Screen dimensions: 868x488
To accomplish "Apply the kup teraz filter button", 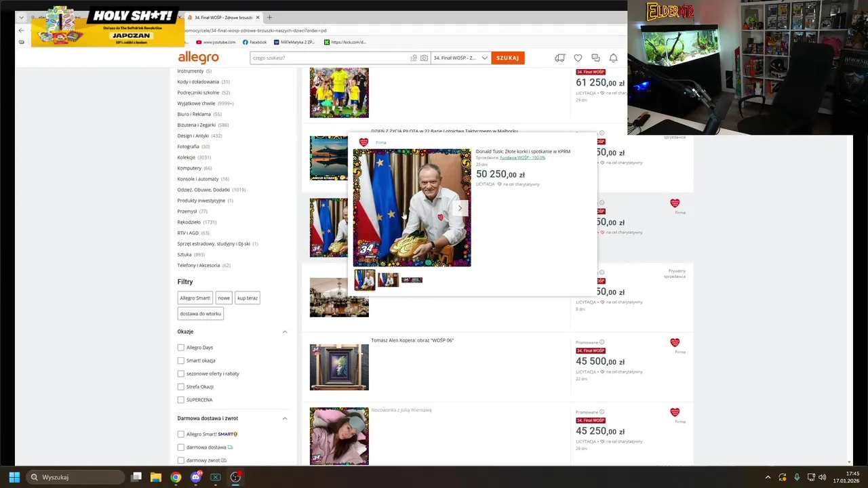I will tap(247, 298).
